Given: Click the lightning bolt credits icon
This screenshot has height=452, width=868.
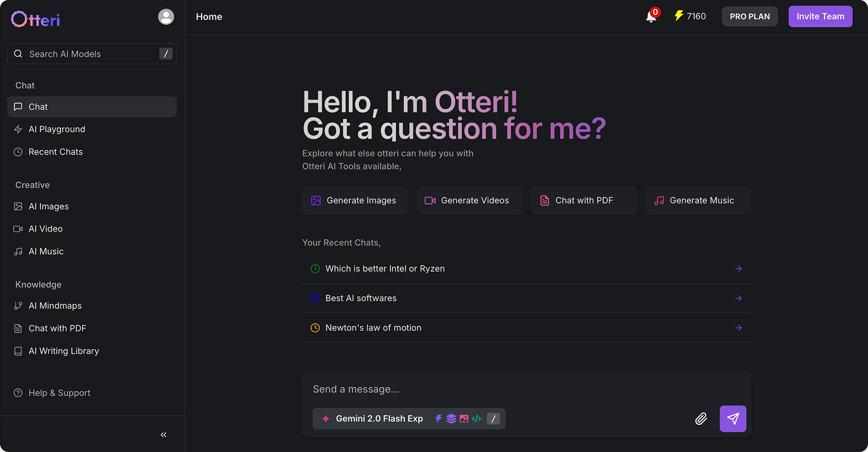Looking at the screenshot, I should (x=678, y=16).
